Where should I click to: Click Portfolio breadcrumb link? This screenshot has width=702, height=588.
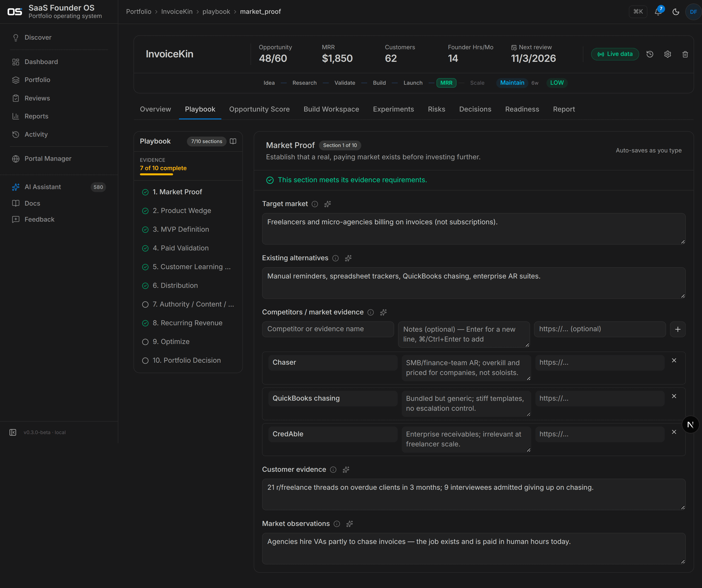[138, 12]
